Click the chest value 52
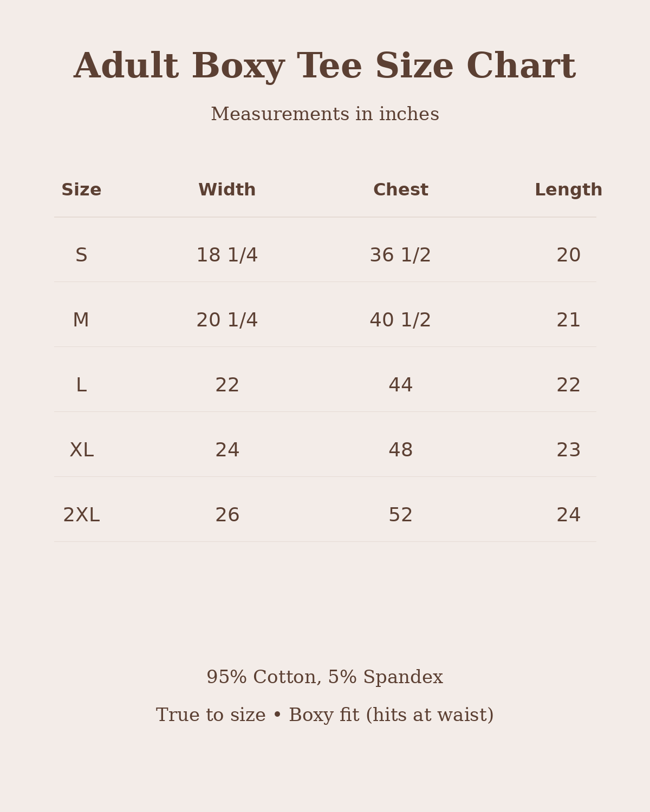This screenshot has width=650, height=812. (x=400, y=515)
